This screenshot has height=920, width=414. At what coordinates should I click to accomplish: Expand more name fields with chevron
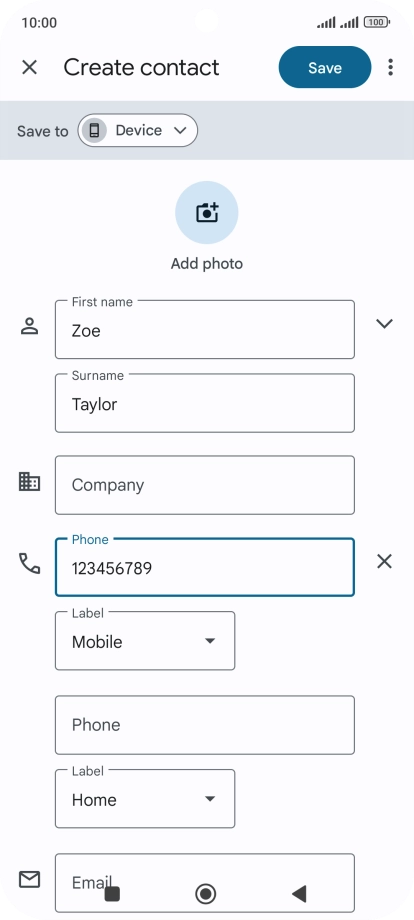coord(384,324)
